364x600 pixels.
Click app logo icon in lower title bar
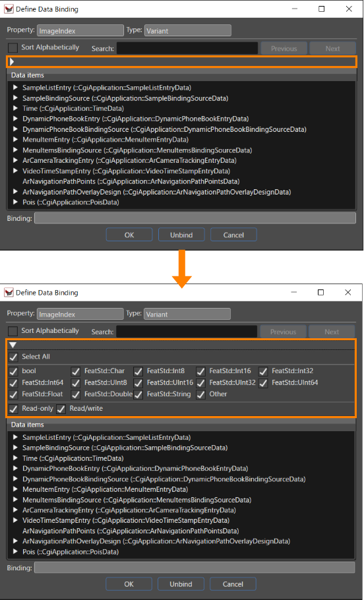click(x=9, y=293)
